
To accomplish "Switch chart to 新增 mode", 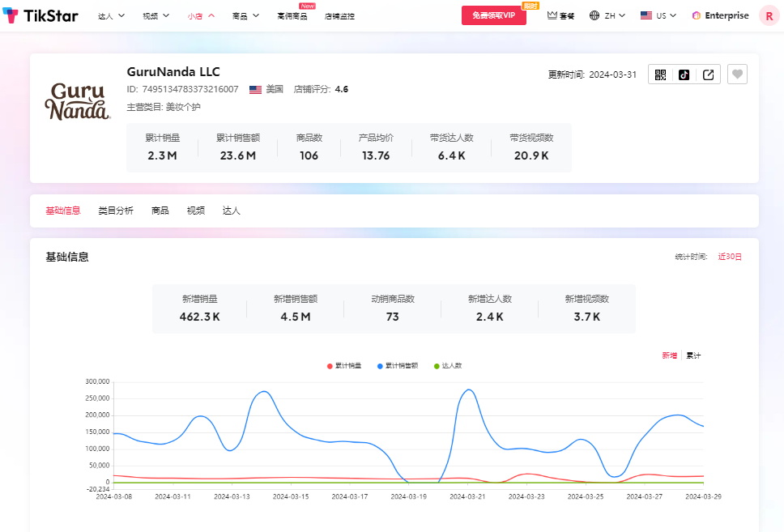I will (670, 355).
